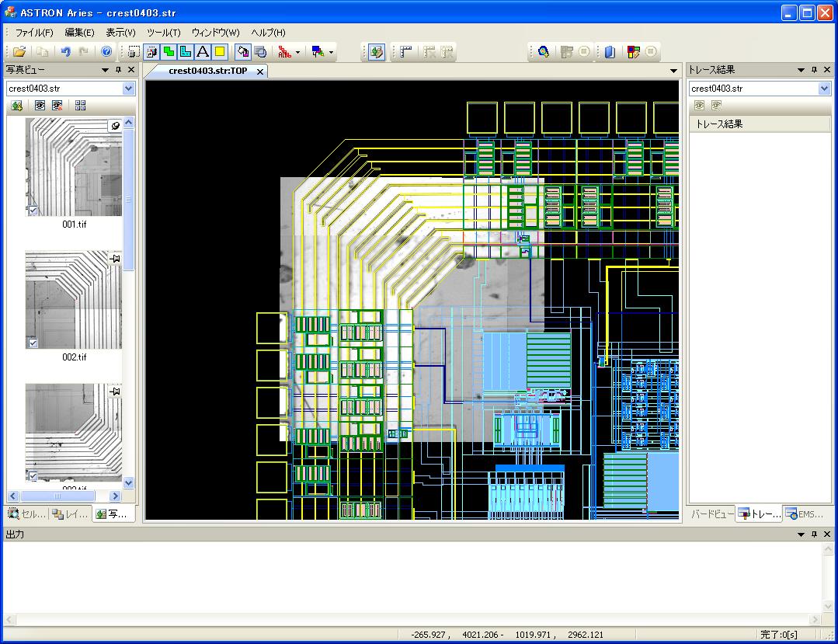Open crest0403.str combo box in トレース結果
This screenshot has height=644, width=838.
click(x=760, y=89)
